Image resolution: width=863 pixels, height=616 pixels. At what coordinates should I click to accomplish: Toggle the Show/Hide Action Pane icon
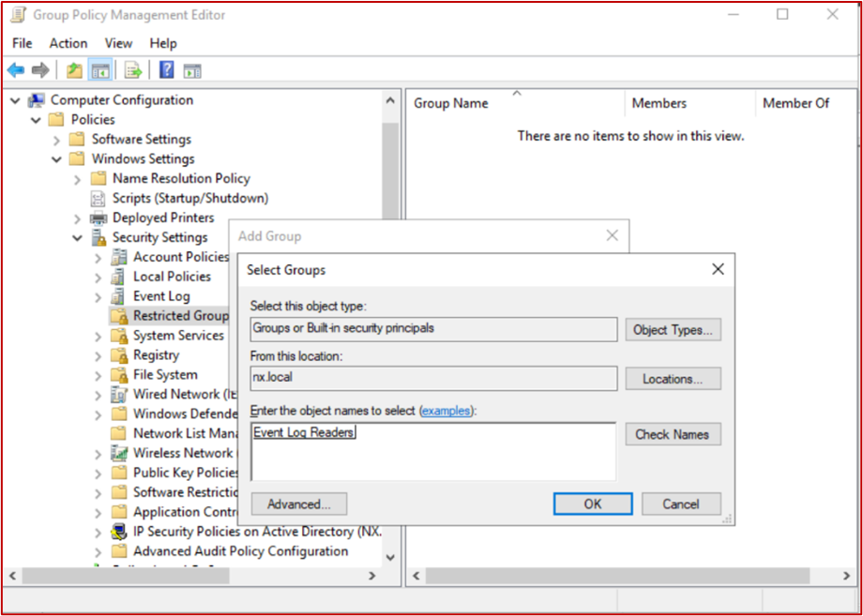pos(192,69)
